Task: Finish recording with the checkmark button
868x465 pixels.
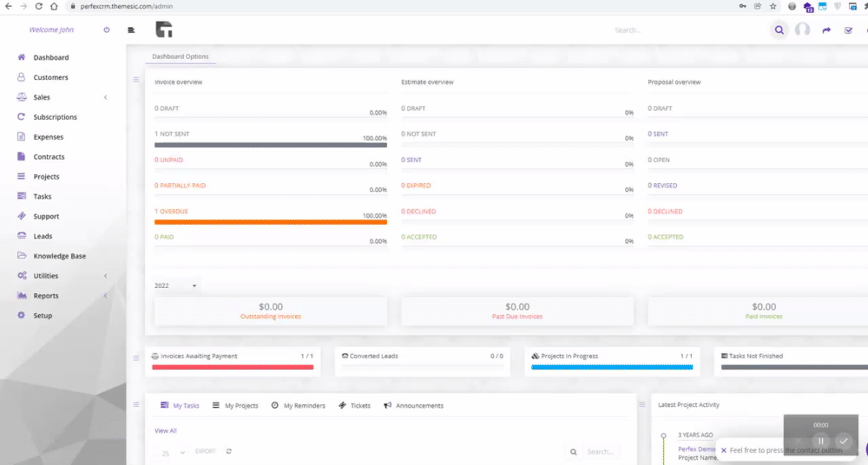Action: (844, 442)
